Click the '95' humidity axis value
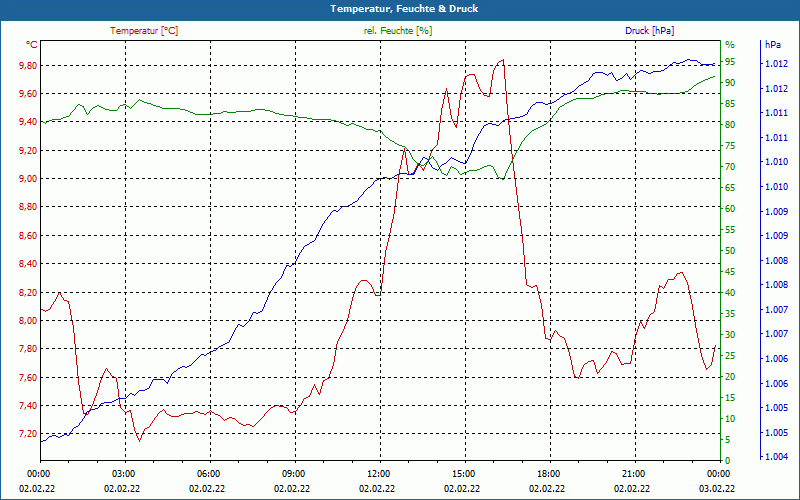Screen dimensions: 800x500 [730, 62]
